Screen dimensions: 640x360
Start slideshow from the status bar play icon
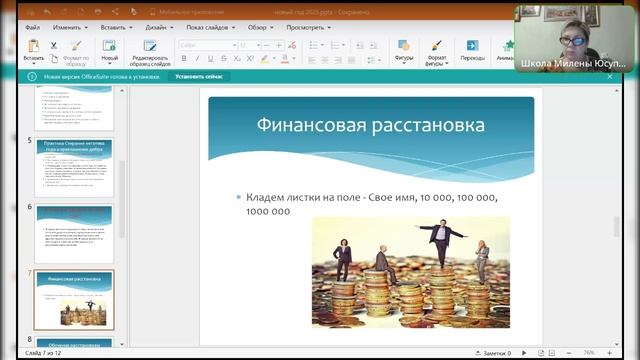click(x=524, y=353)
